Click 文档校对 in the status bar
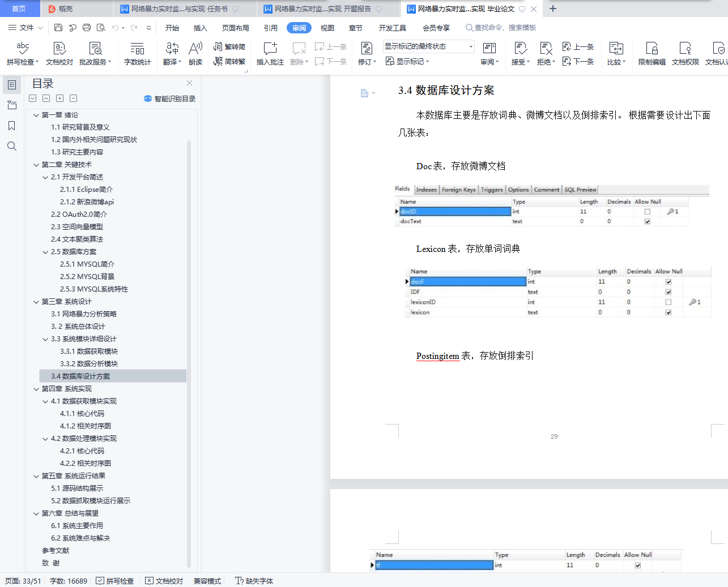The image size is (728, 587). pyautogui.click(x=164, y=581)
